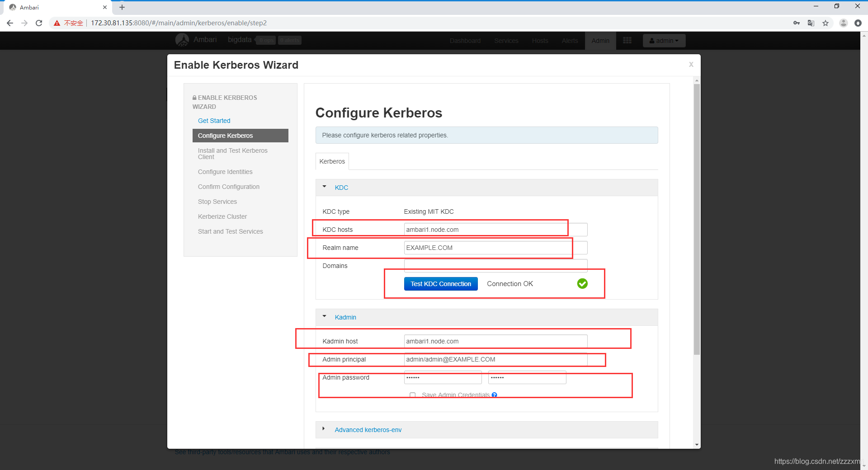Click the Ambari logo icon

pos(182,40)
